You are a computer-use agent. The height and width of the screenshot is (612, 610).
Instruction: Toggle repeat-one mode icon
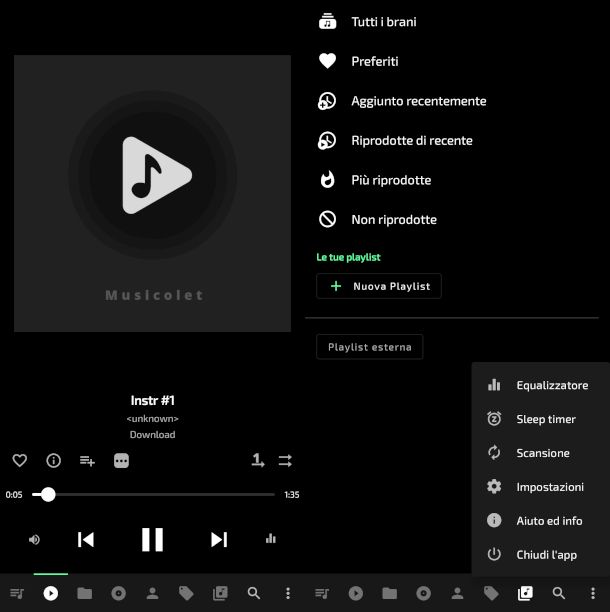[258, 461]
